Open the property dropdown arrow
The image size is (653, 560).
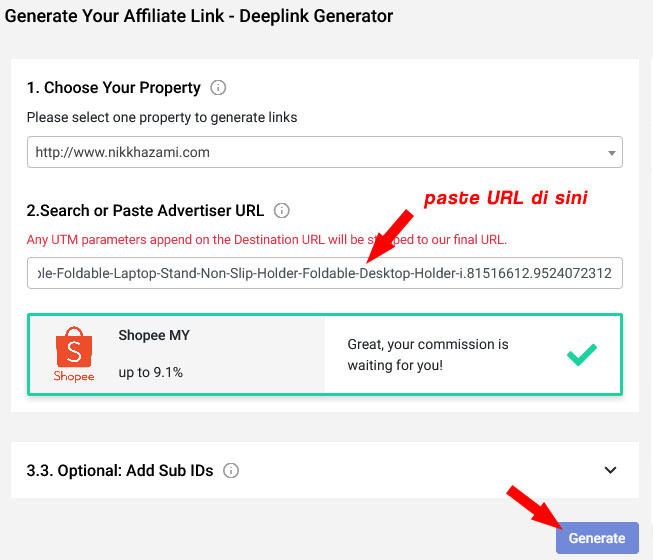coord(611,153)
